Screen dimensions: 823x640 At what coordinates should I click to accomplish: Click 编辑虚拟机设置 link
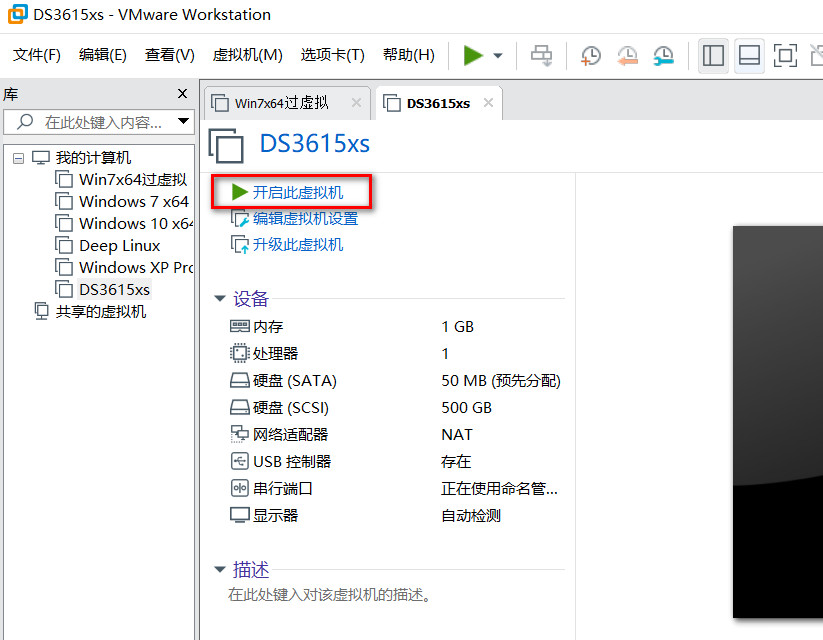coord(304,218)
